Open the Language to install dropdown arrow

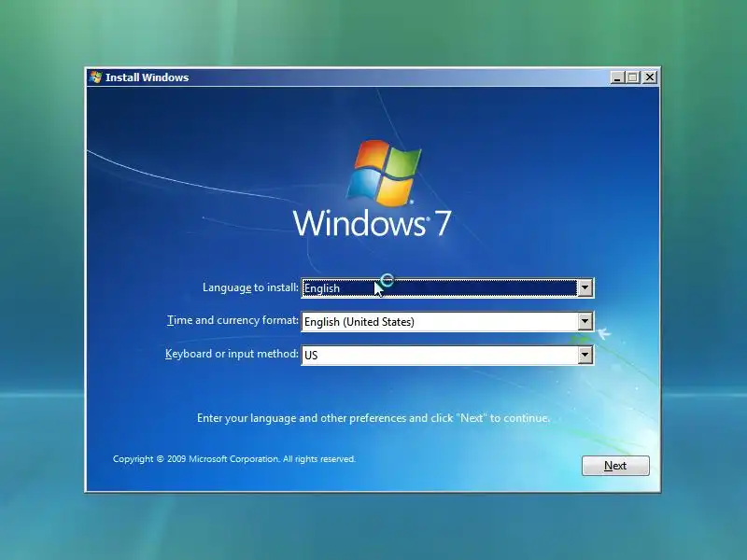585,288
